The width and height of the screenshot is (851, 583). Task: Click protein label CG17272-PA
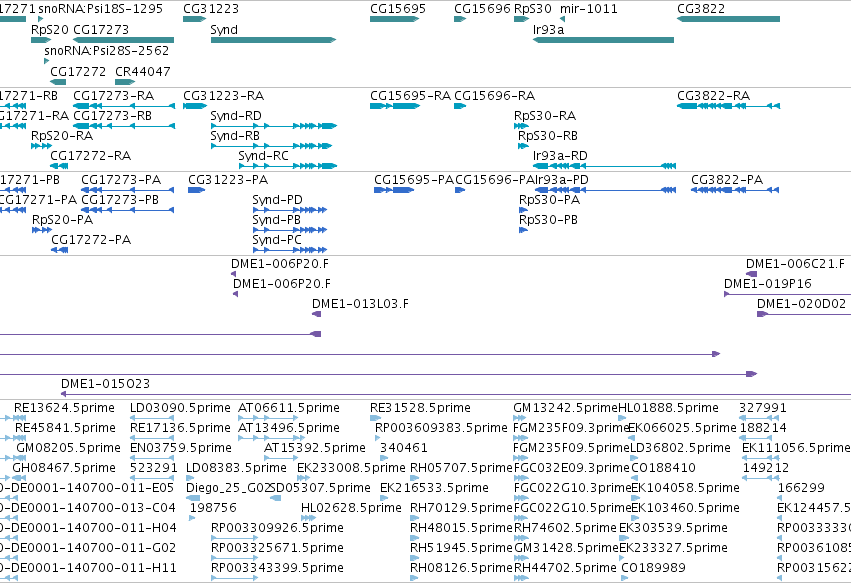pyautogui.click(x=91, y=240)
